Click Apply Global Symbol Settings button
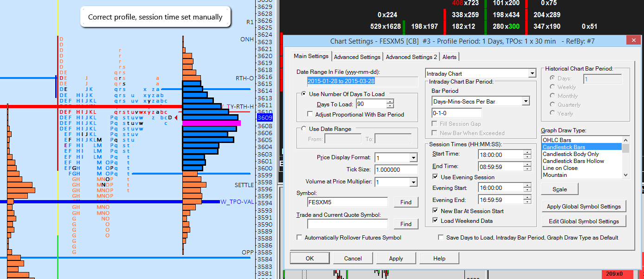Screen dimensions: 644x279 pos(583,207)
